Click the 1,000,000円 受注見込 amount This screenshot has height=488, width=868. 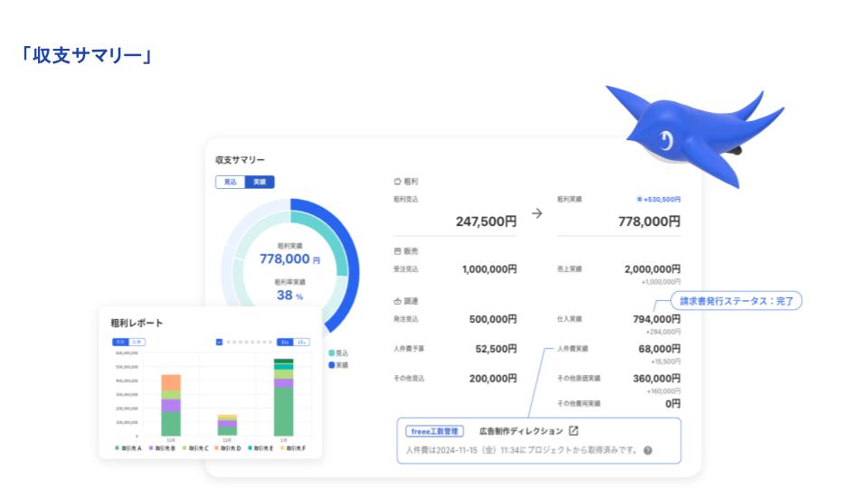point(489,269)
